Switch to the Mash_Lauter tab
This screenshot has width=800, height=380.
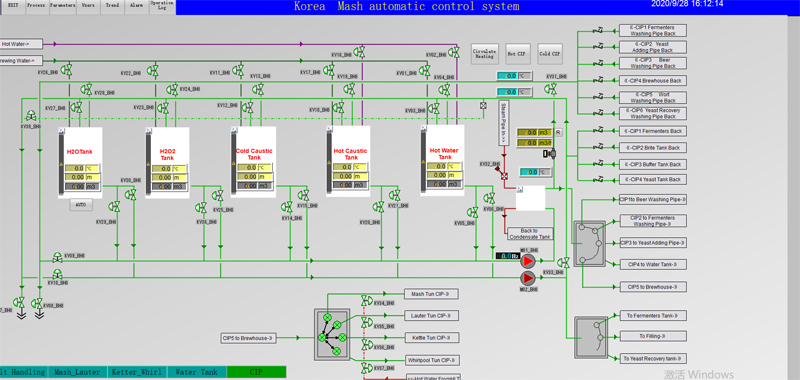[77, 372]
